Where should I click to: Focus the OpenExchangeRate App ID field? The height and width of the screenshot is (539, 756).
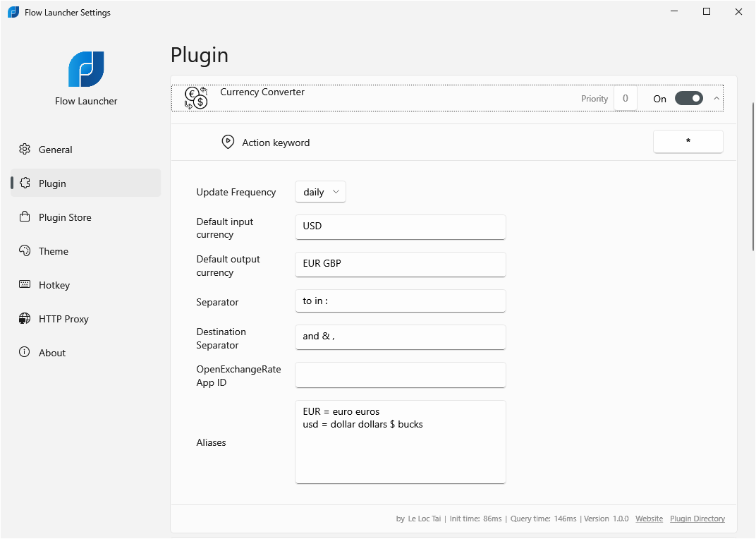(x=400, y=375)
